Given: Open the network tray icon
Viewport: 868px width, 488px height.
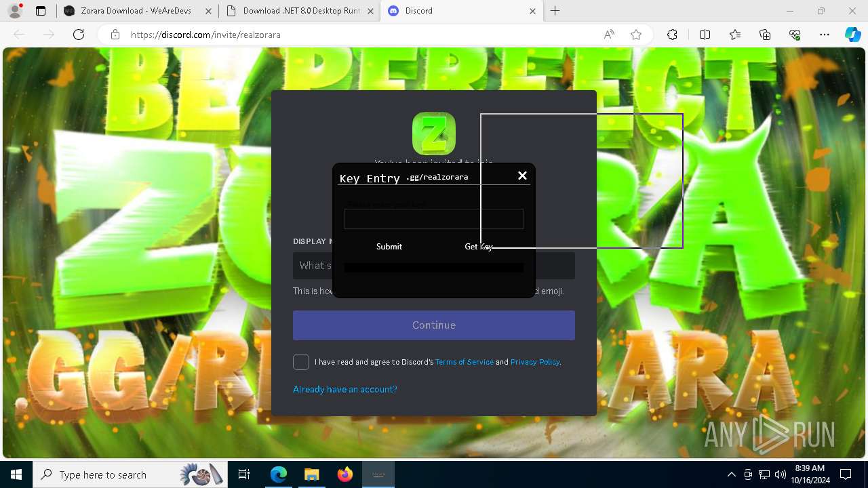Looking at the screenshot, I should [x=764, y=474].
